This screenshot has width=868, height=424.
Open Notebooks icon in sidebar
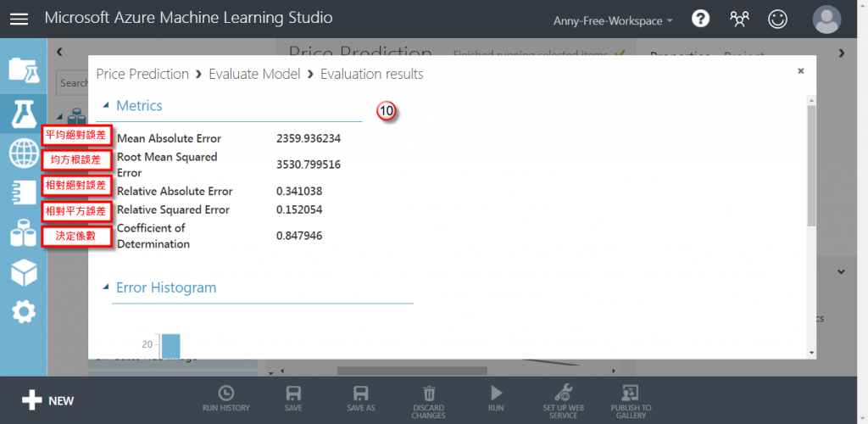pyautogui.click(x=23, y=192)
